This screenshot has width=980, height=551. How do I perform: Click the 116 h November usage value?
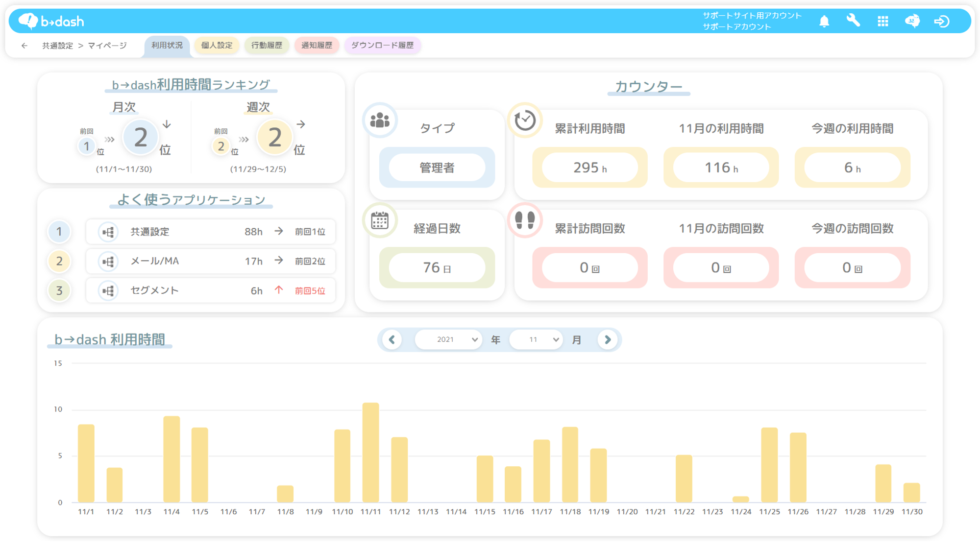[x=721, y=168]
